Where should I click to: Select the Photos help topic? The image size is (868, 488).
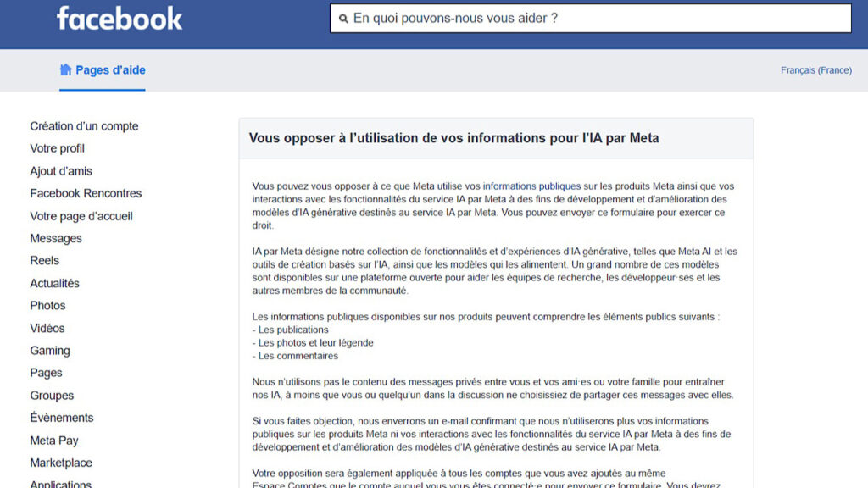click(x=47, y=306)
